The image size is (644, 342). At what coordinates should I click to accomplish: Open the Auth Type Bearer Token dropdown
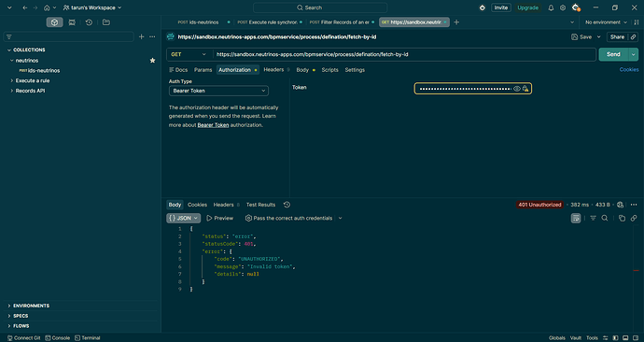pyautogui.click(x=218, y=91)
